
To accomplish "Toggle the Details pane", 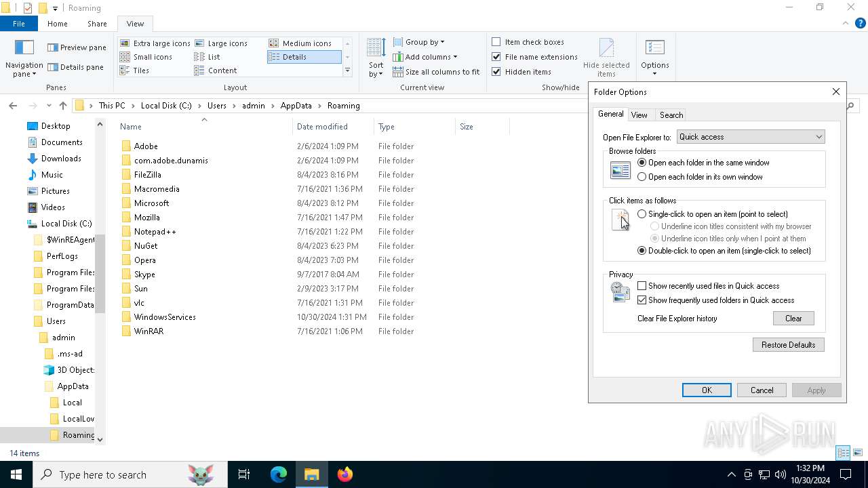I will tap(75, 67).
